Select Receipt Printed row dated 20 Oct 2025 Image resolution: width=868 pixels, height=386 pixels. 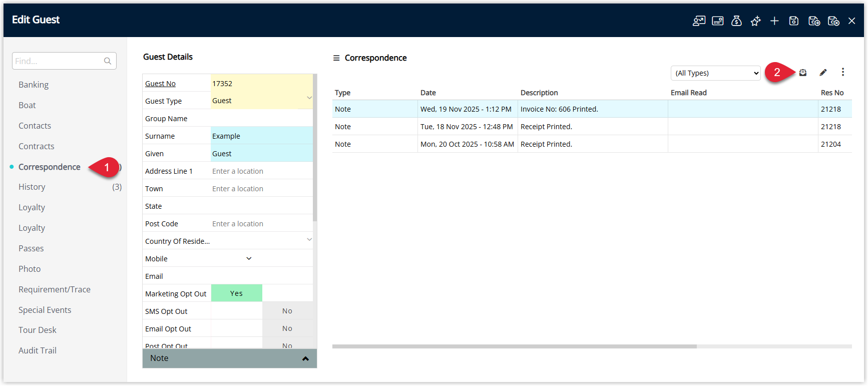(x=592, y=144)
